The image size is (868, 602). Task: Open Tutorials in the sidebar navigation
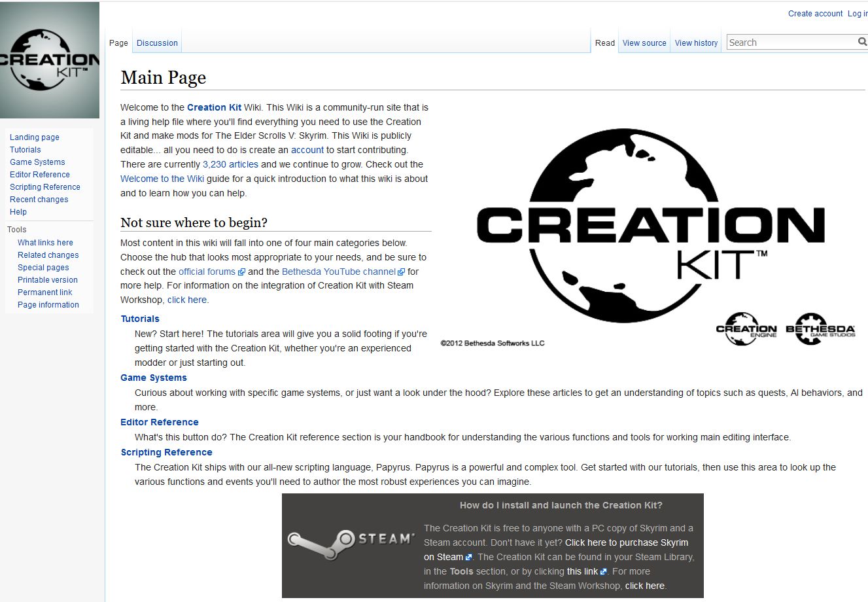coord(26,150)
